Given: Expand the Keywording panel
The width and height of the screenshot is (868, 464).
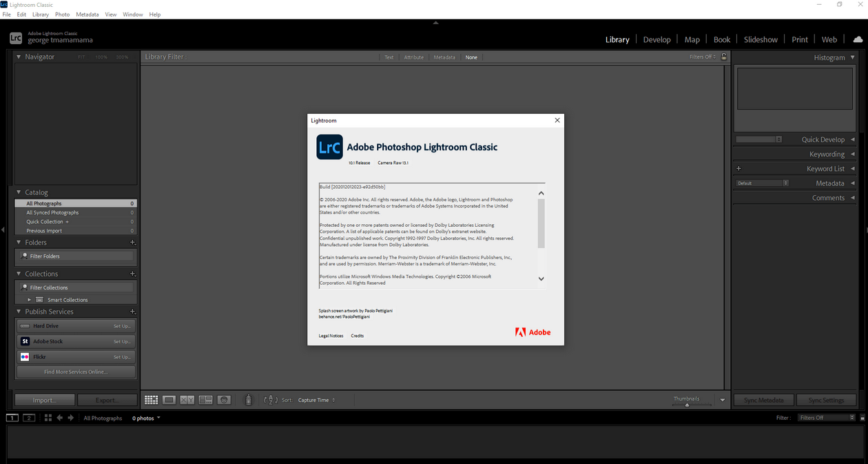Looking at the screenshot, I should click(x=853, y=154).
